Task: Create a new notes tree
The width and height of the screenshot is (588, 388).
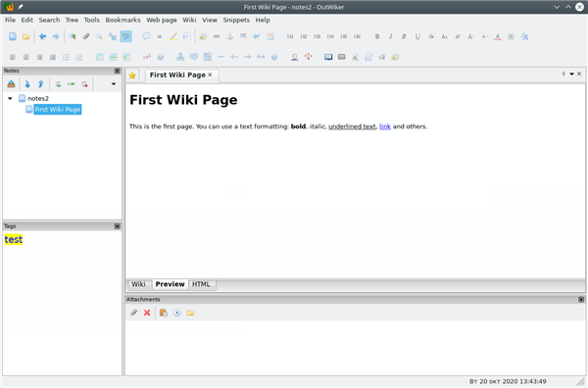Action: (13, 36)
